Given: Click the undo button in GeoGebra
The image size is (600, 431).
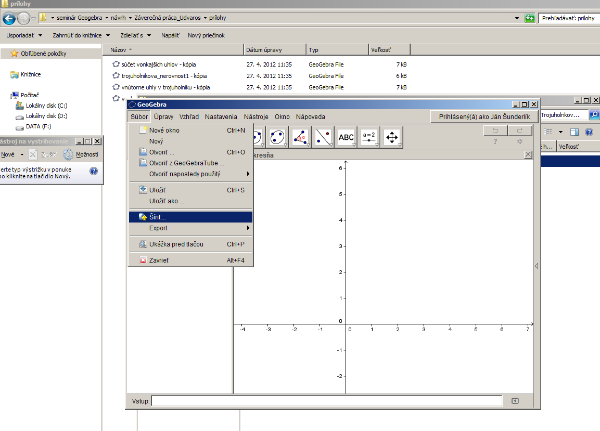Looking at the screenshot, I should pyautogui.click(x=495, y=131).
